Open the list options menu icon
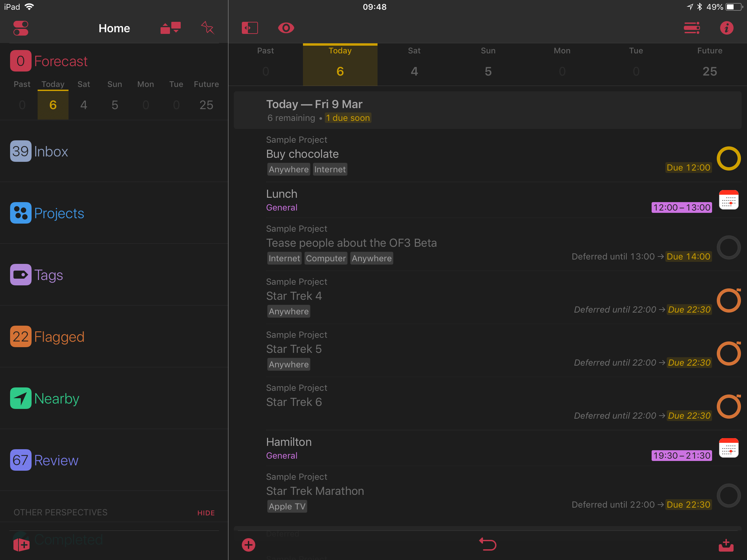 [x=691, y=28]
